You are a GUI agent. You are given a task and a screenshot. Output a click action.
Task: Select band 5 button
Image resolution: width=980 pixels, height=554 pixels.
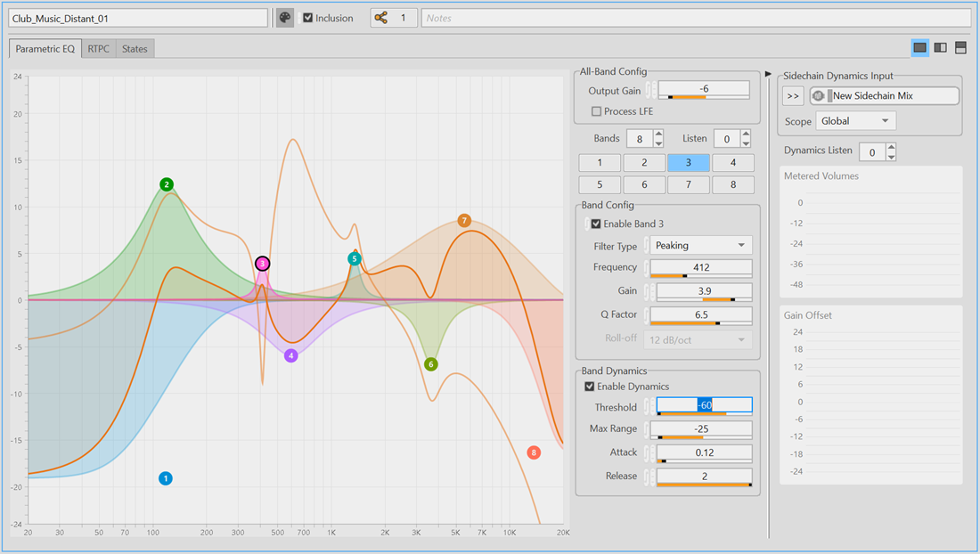coord(600,184)
